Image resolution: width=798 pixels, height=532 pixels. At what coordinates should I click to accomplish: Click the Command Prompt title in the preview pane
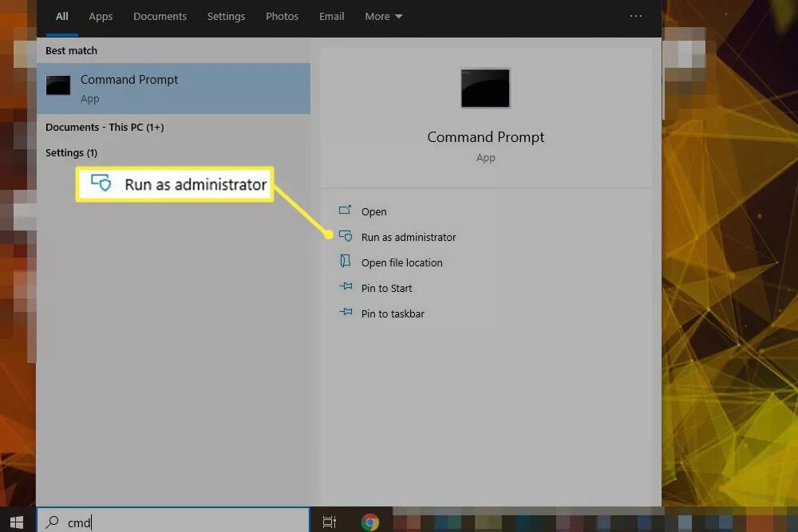[x=485, y=137]
